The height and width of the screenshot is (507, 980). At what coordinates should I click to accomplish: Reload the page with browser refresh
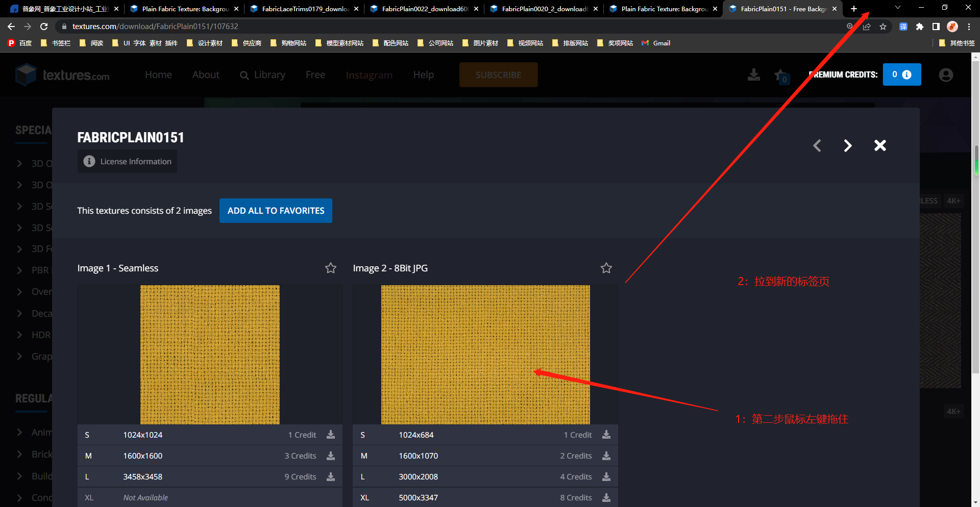pos(44,27)
